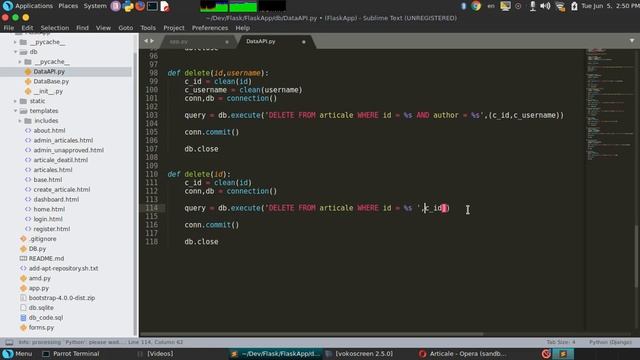This screenshot has height=360, width=640.
Task: Click the DataBase.py file icon
Action: 28,81
